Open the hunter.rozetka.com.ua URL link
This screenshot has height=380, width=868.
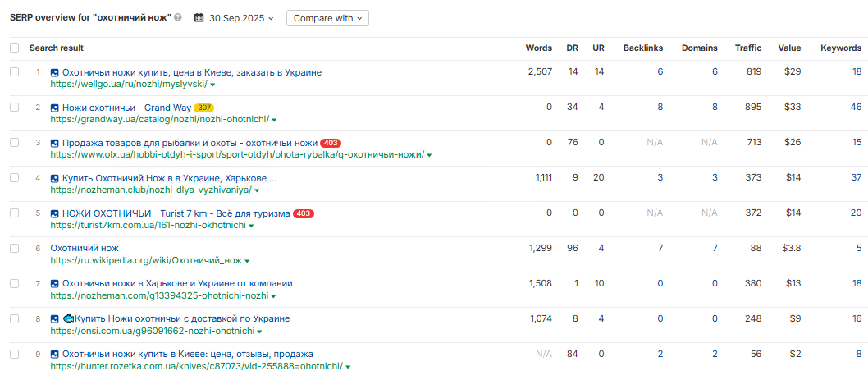click(197, 366)
